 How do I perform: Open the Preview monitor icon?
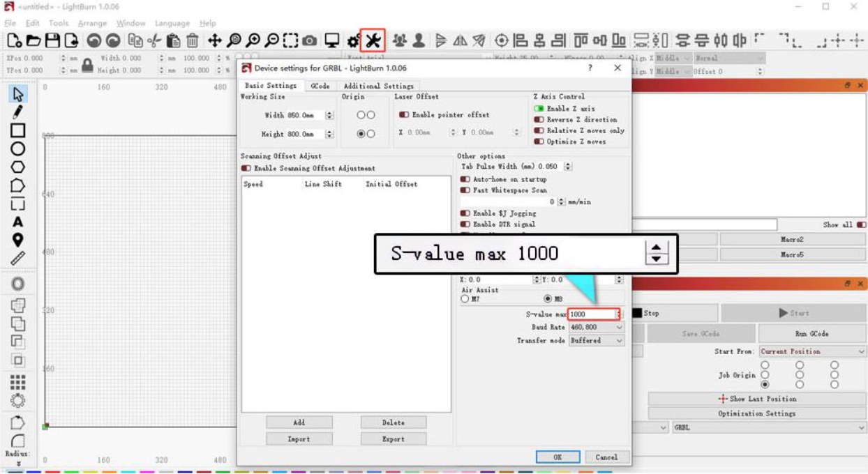tap(332, 40)
